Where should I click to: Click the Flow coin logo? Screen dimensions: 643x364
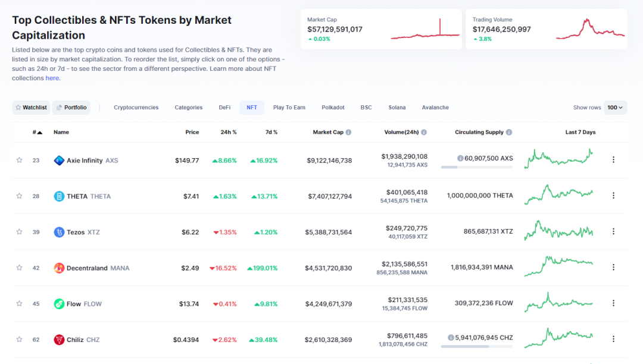click(x=59, y=304)
